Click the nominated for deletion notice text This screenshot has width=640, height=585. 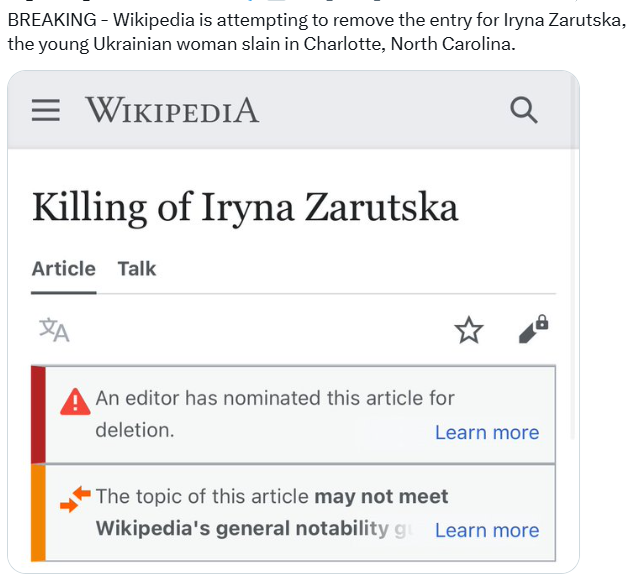pyautogui.click(x=275, y=399)
